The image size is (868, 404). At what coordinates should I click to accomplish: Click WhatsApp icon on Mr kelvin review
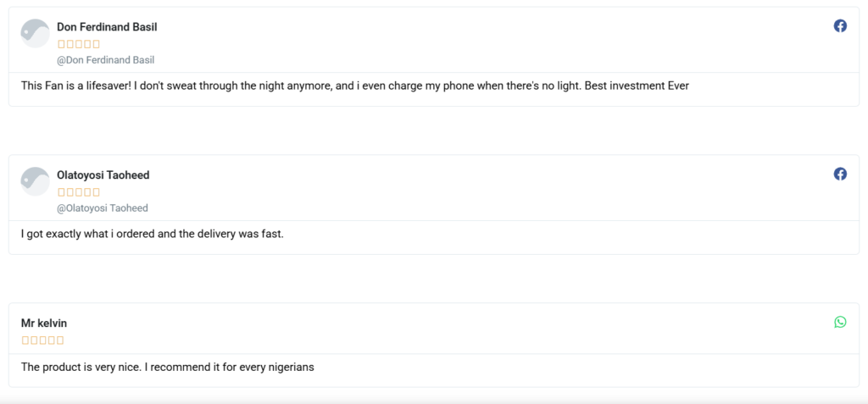tap(840, 322)
